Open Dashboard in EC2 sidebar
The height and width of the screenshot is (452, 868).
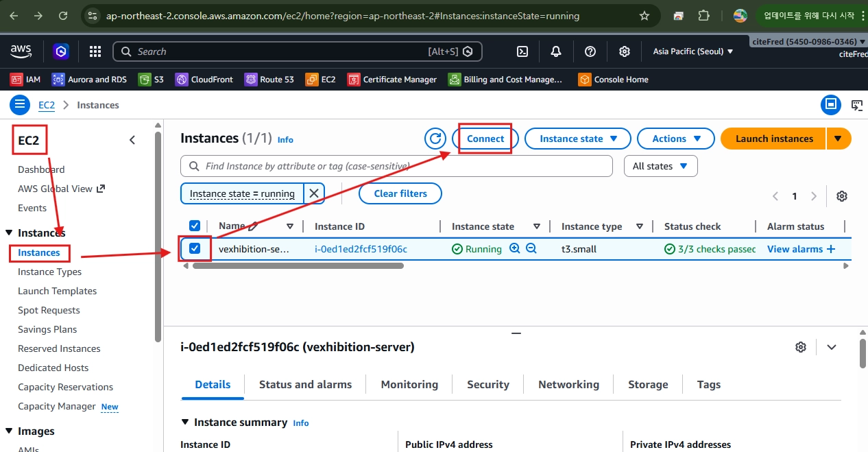[x=41, y=169]
